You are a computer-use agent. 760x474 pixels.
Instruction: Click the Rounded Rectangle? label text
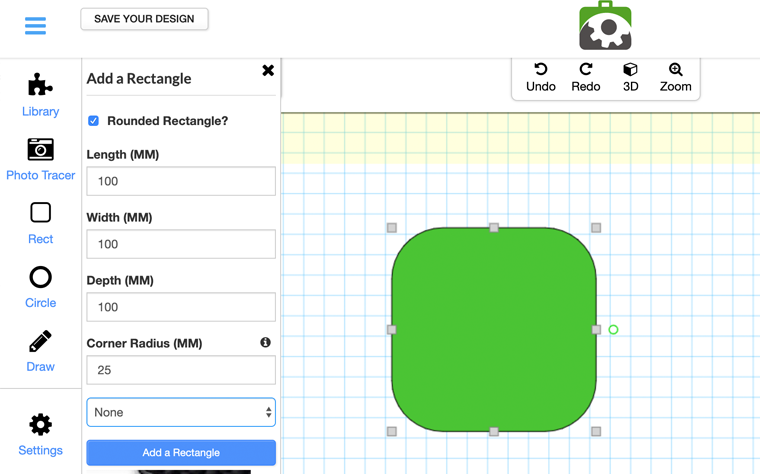[x=168, y=121]
